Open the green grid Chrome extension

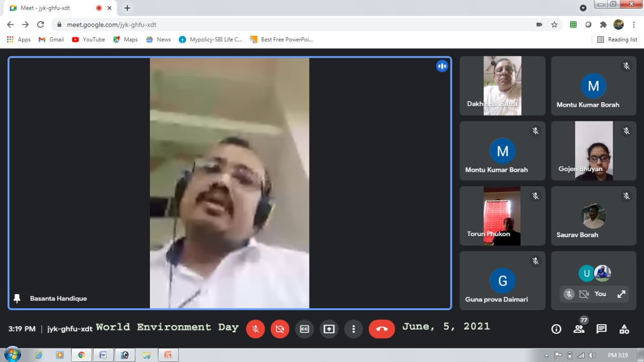pyautogui.click(x=573, y=24)
